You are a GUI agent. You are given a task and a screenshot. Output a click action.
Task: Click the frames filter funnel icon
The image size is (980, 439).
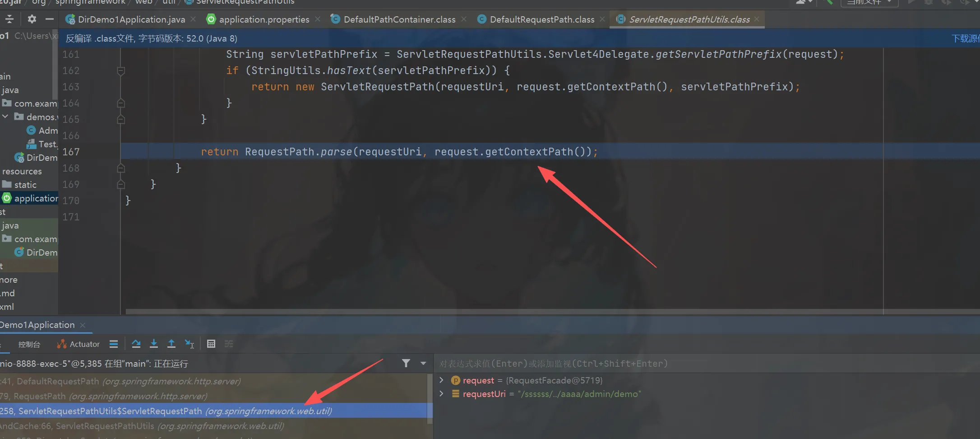point(406,363)
